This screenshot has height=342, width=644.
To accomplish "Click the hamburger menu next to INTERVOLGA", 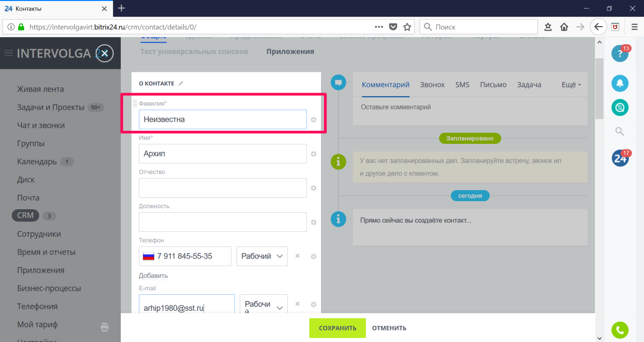I will click(x=9, y=53).
